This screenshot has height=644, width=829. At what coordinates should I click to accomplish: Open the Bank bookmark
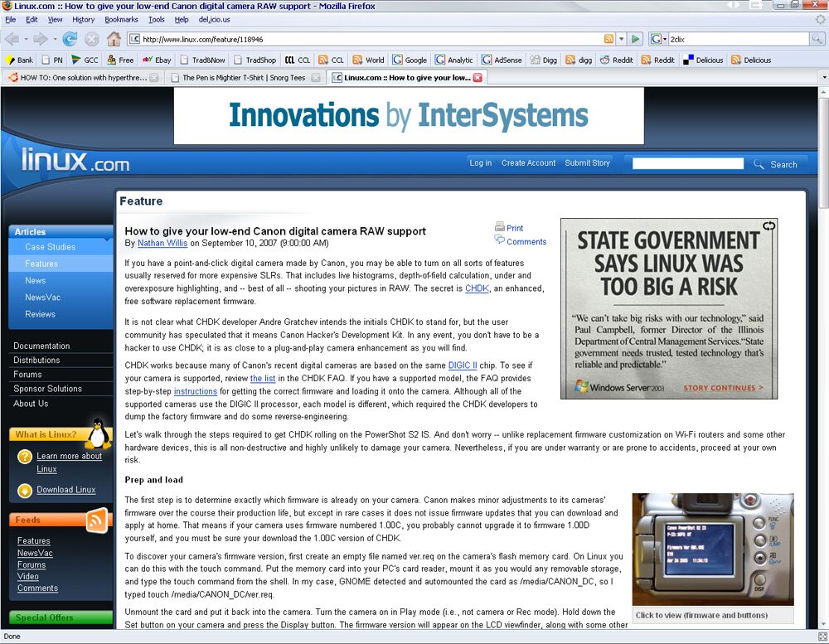click(x=19, y=60)
